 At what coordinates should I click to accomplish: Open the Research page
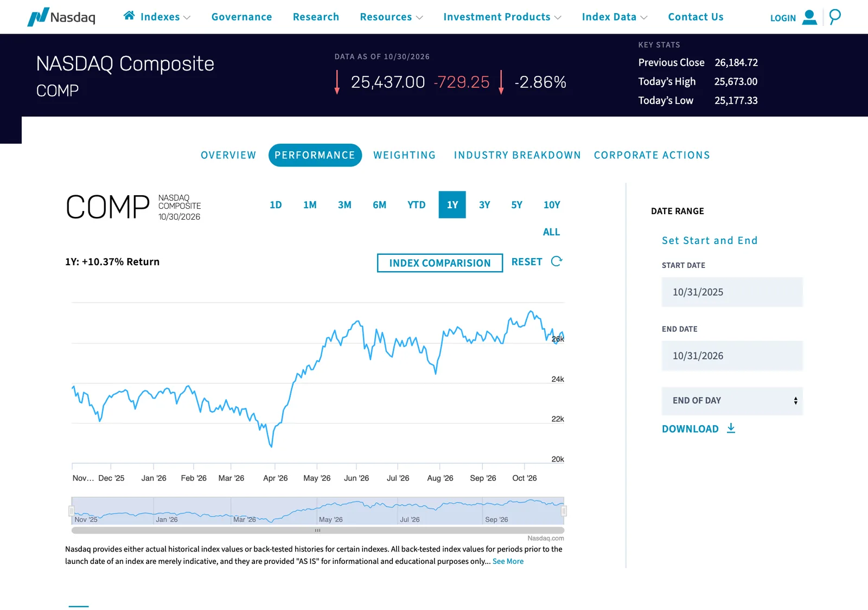316,17
